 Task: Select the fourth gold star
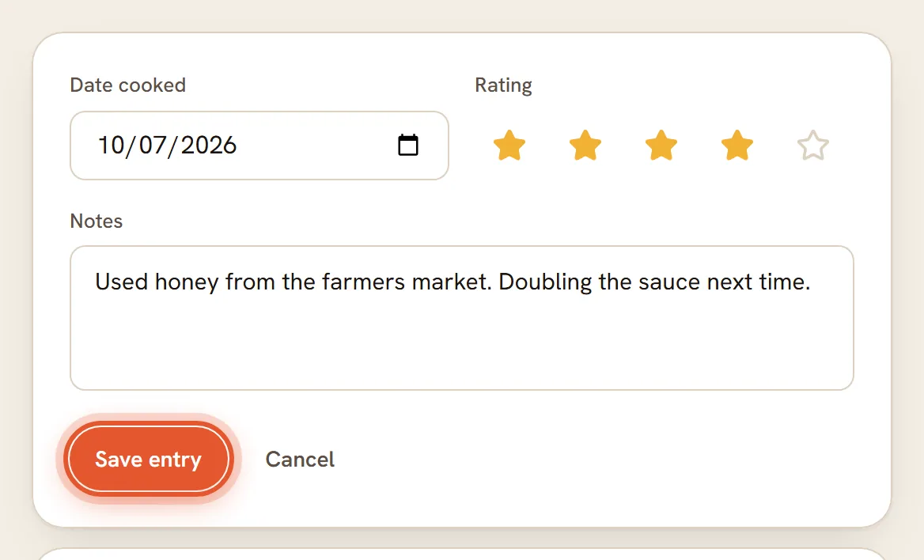point(737,146)
